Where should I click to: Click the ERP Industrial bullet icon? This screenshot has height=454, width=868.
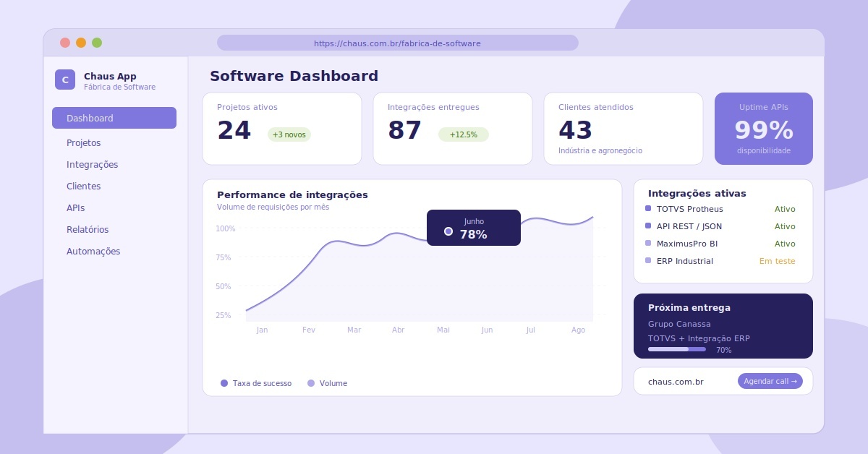(x=647, y=261)
